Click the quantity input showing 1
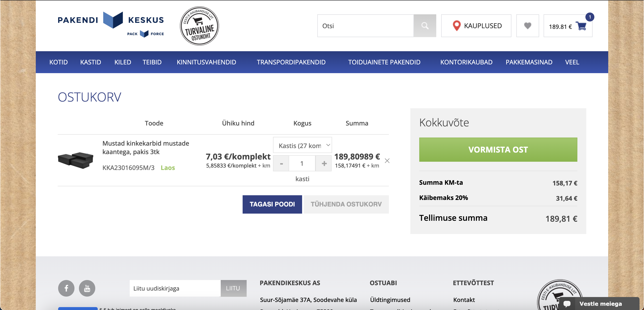This screenshot has height=310, width=644. pos(302,163)
